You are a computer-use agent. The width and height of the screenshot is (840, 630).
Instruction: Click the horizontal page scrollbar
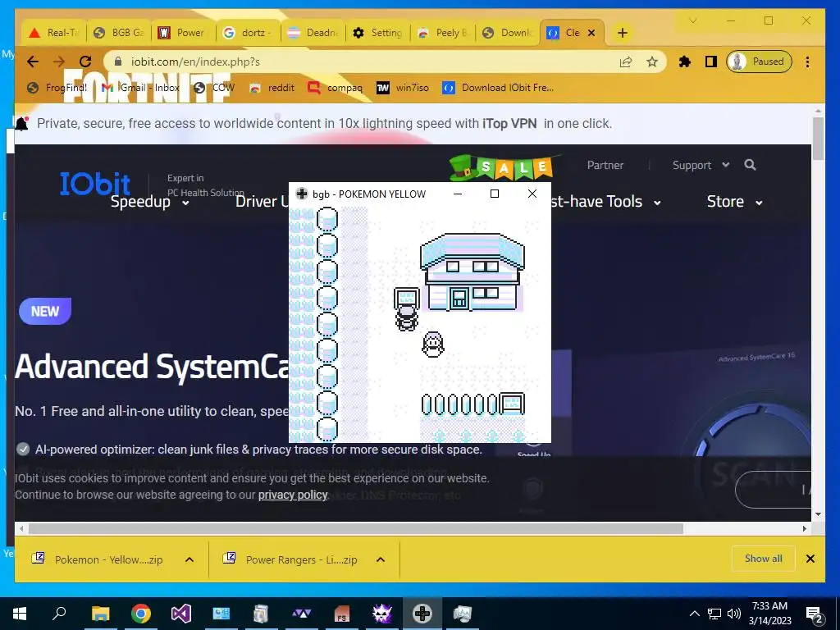coord(355,529)
